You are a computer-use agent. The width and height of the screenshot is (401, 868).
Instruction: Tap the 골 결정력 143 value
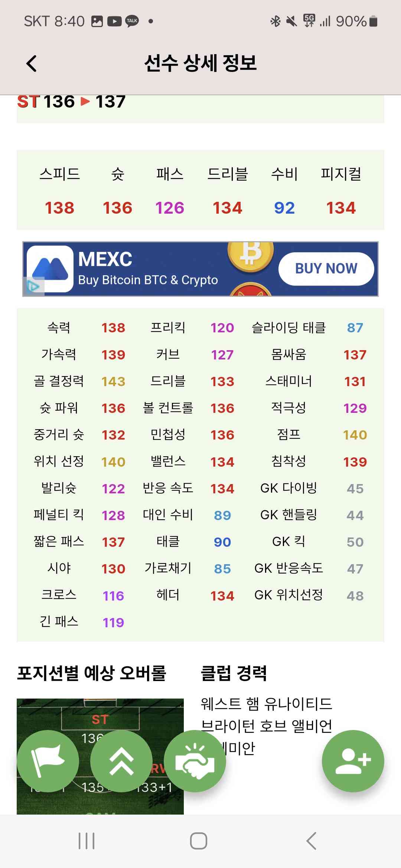click(113, 381)
